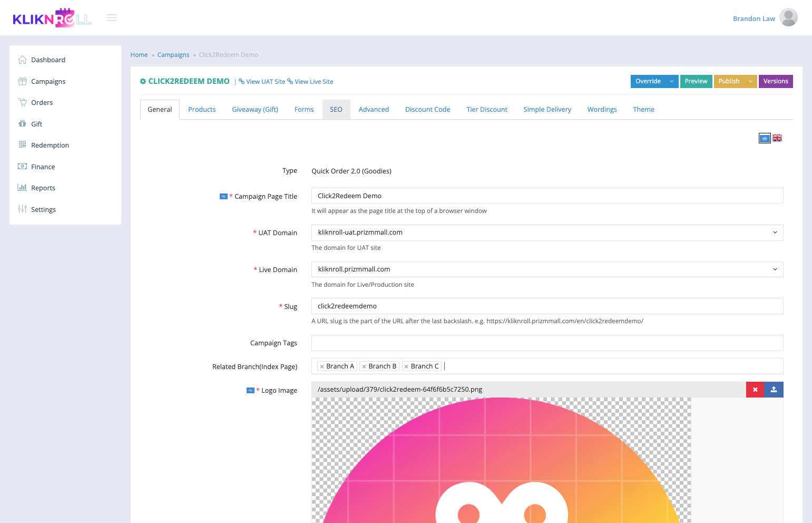Open the Brandon Law user avatar
Screen dimensions: 812x523
(788, 17)
